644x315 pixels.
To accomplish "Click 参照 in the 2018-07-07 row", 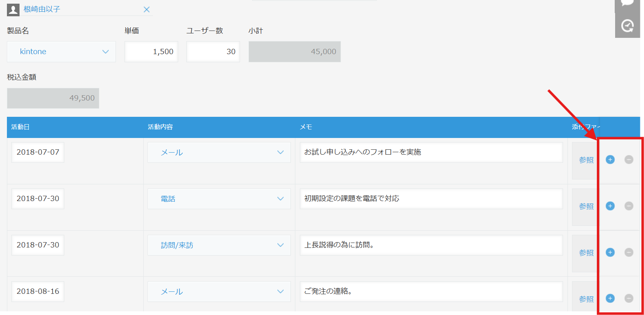I will point(586,160).
